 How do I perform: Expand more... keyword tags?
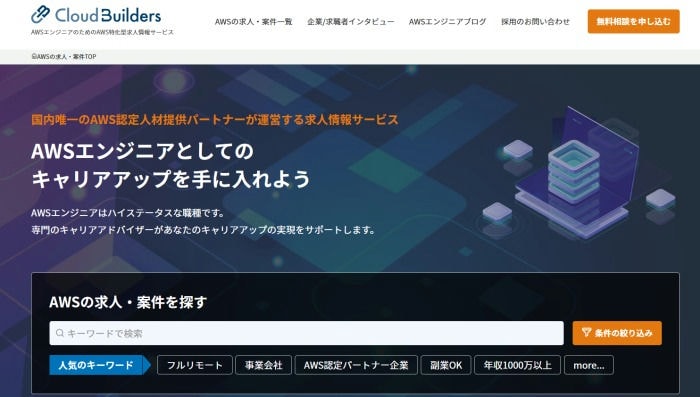(589, 365)
